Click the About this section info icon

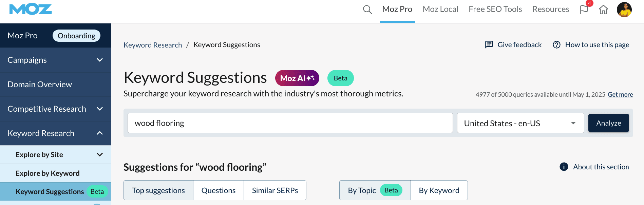(x=564, y=167)
